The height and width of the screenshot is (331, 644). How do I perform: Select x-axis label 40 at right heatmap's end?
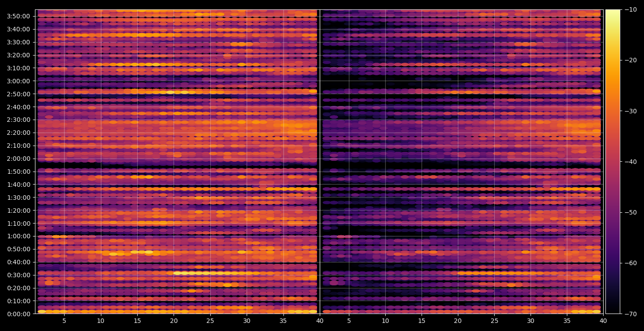click(603, 321)
